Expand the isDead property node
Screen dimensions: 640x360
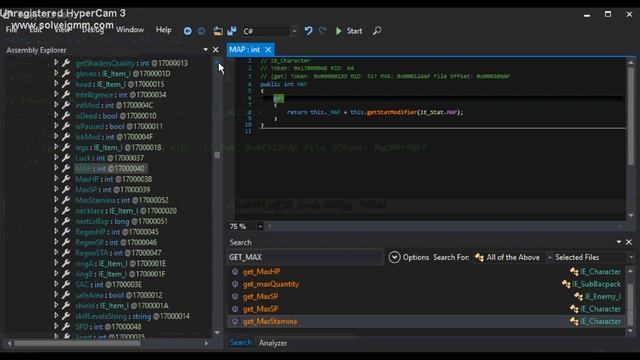coord(56,116)
